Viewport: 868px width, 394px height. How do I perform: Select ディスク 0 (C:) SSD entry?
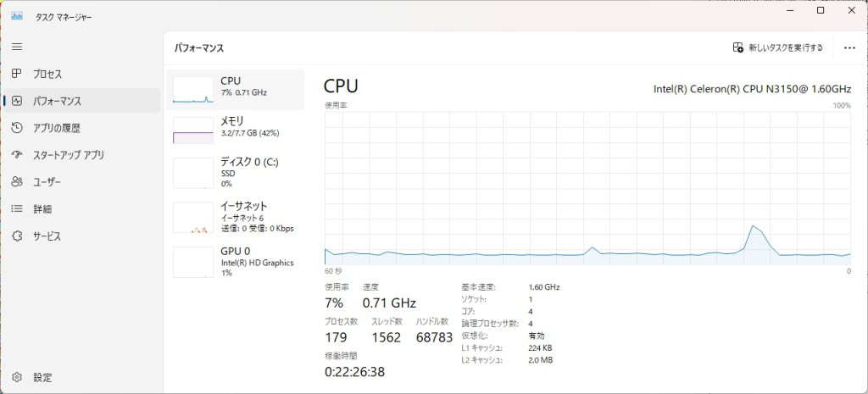tap(236, 173)
